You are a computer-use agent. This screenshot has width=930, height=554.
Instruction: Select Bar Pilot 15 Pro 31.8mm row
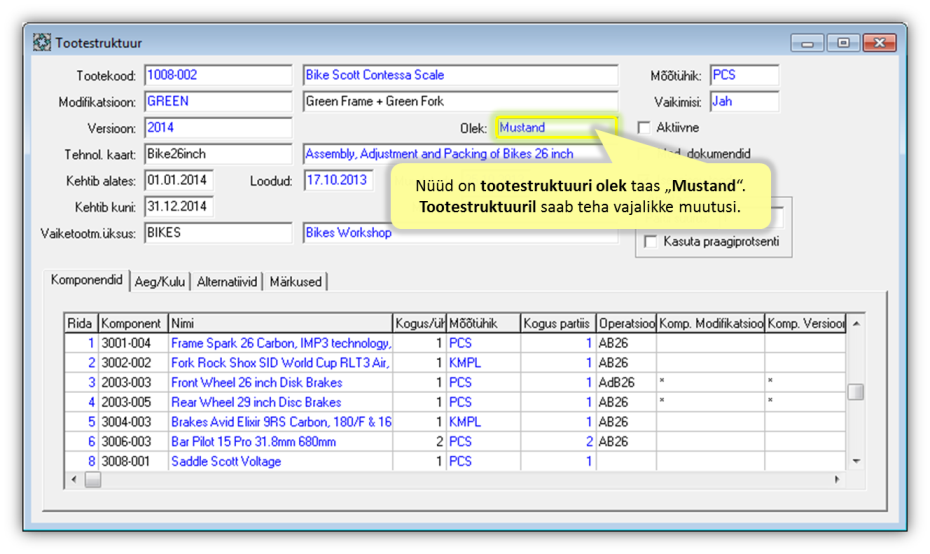(x=455, y=441)
